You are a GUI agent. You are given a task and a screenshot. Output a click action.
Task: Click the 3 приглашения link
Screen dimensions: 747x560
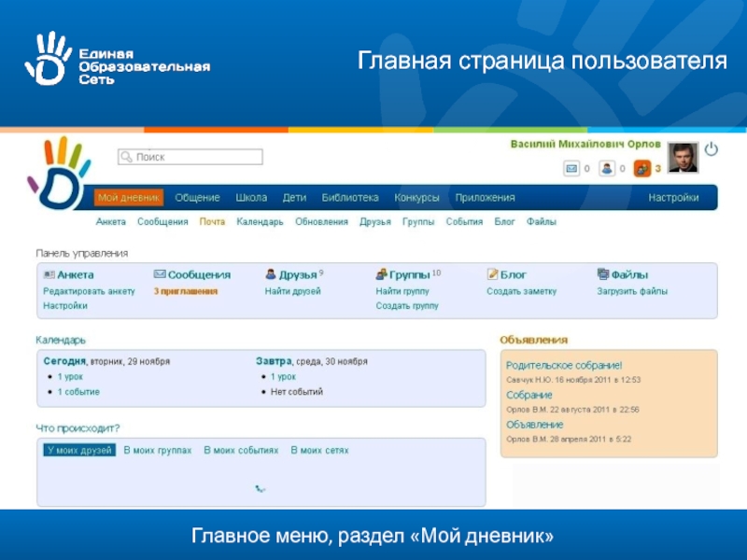coord(186,291)
